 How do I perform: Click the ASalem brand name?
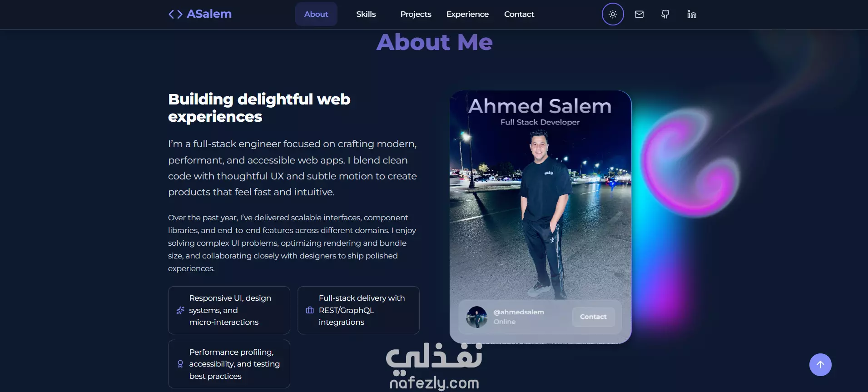pyautogui.click(x=209, y=14)
